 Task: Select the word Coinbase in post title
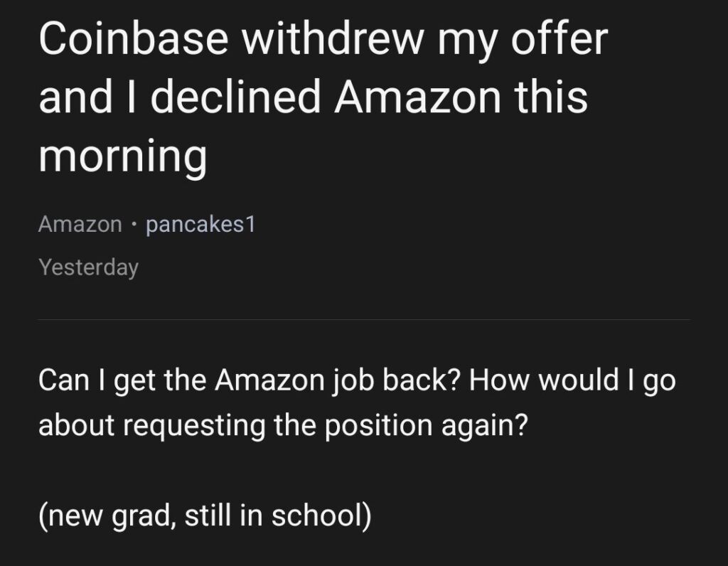click(x=134, y=38)
